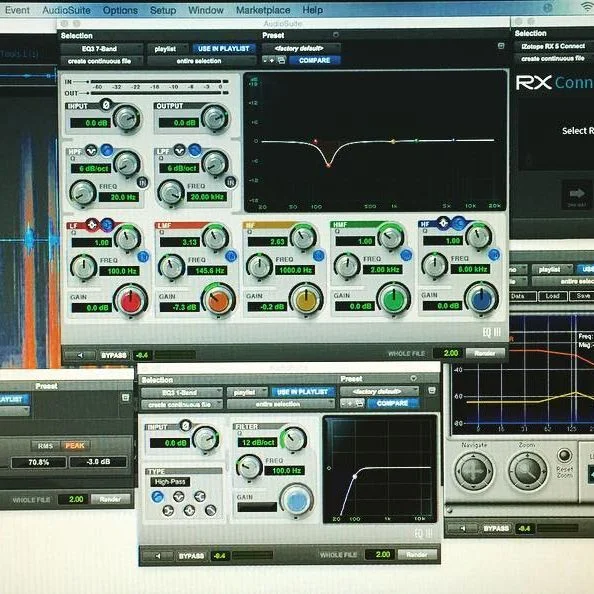The width and height of the screenshot is (594, 594).
Task: Click USE IN PLAYLIST in the EQ3 1-Band window
Action: pyautogui.click(x=302, y=392)
